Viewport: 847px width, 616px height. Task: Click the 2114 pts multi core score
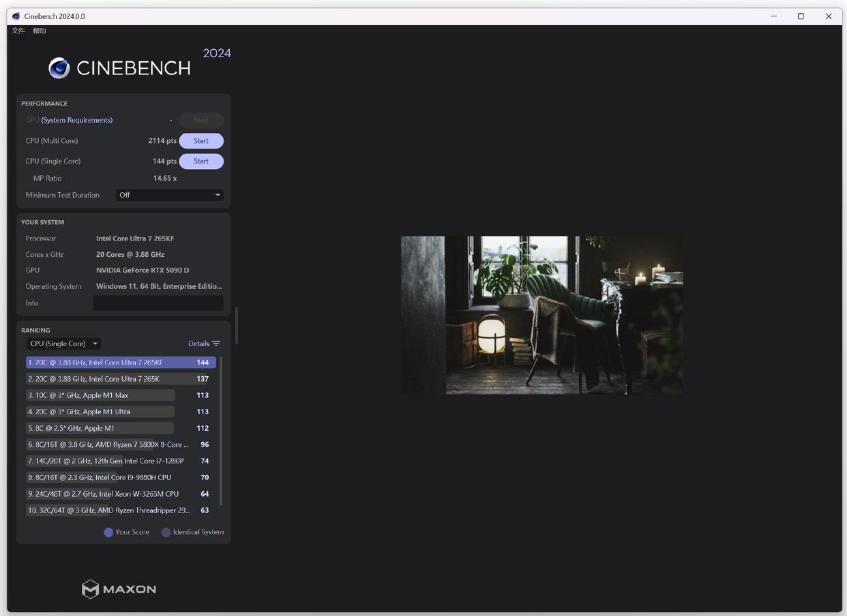click(162, 141)
